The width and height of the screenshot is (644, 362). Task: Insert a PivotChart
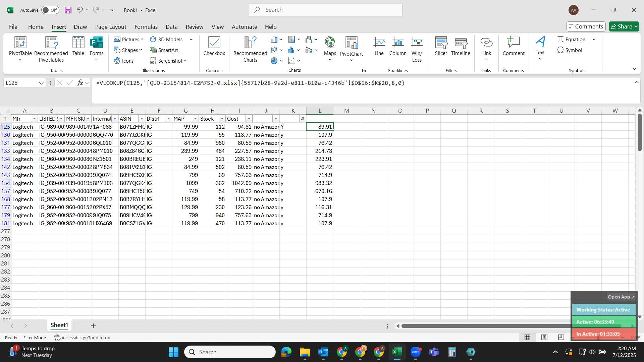[x=351, y=49]
